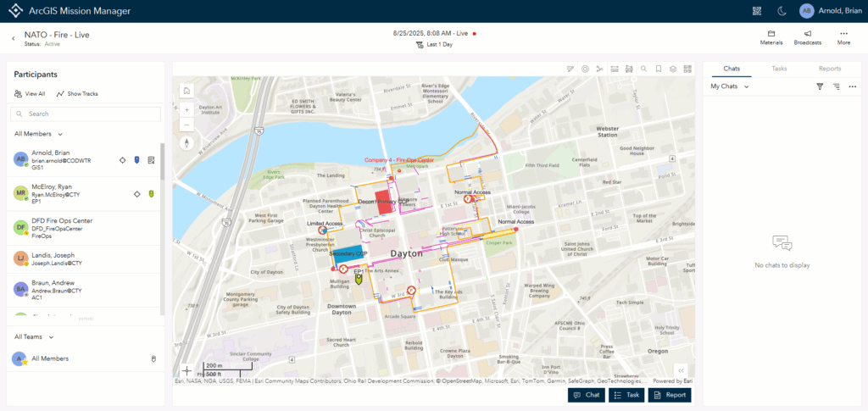
Task: Click the ArcGIS Mission Manager logo
Action: pos(17,10)
